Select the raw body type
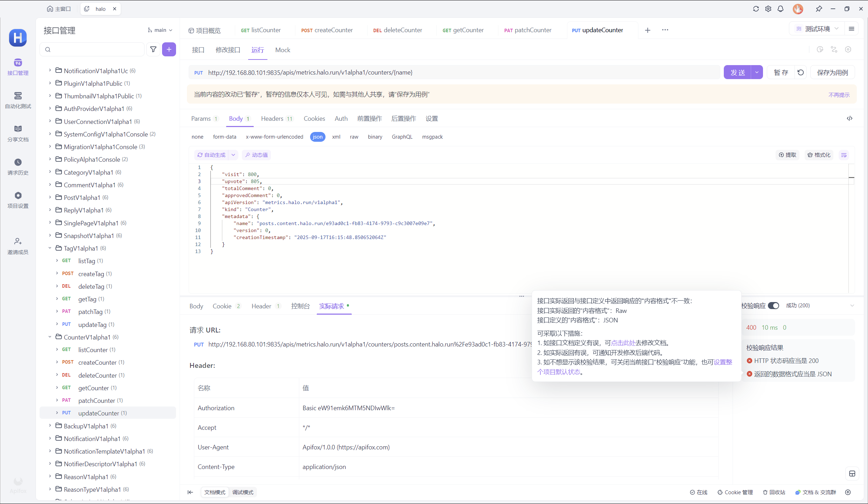This screenshot has height=504, width=868. pos(354,137)
